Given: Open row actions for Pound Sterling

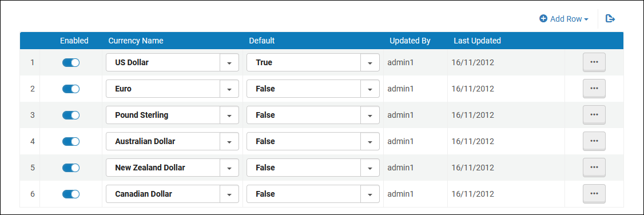Looking at the screenshot, I should coord(594,115).
